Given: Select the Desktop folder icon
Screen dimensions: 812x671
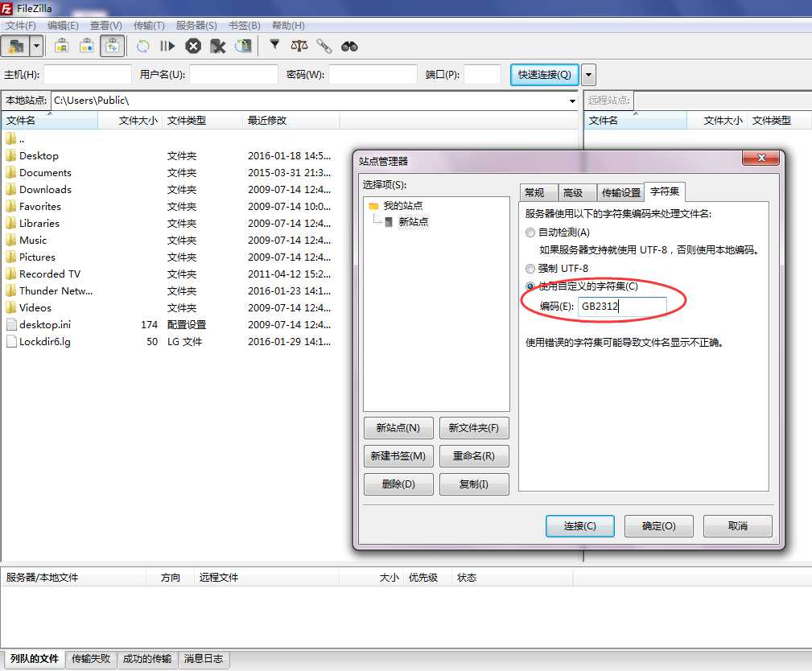Looking at the screenshot, I should pyautogui.click(x=11, y=155).
